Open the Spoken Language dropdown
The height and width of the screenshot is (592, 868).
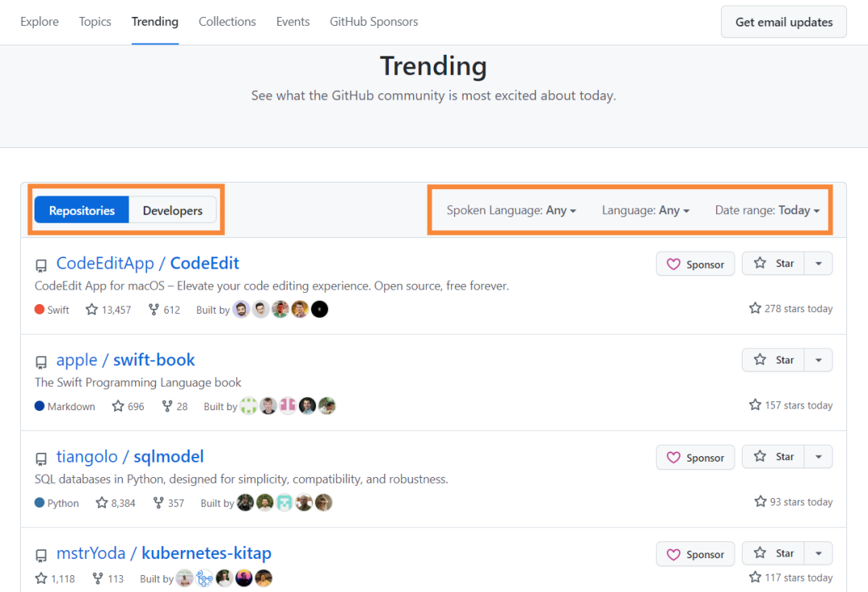(x=510, y=210)
